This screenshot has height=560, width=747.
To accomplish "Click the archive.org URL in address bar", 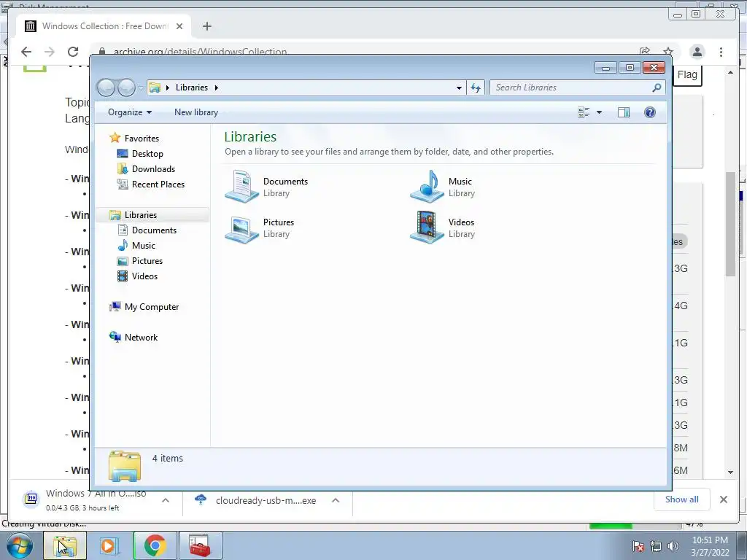I will (x=200, y=52).
